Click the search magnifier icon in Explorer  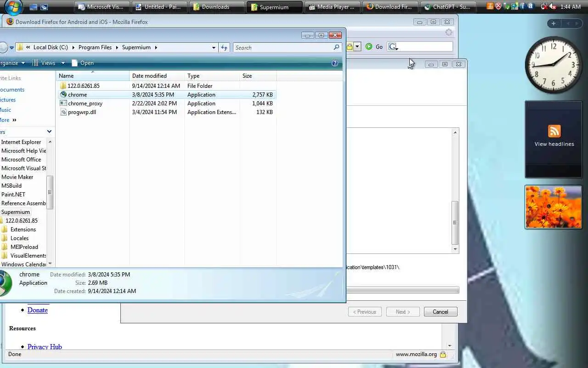click(336, 47)
